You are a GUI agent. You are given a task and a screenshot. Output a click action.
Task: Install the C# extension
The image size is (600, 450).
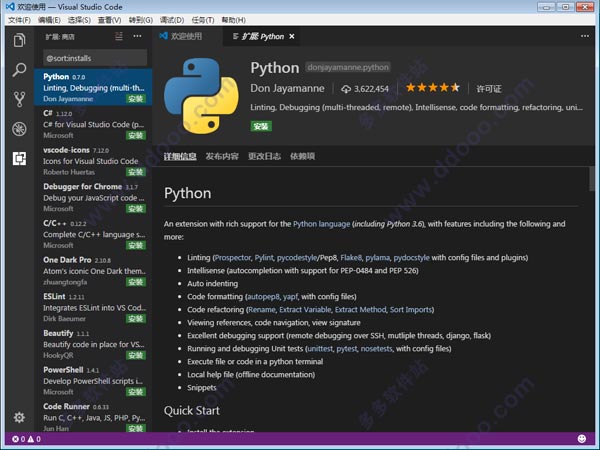point(136,135)
